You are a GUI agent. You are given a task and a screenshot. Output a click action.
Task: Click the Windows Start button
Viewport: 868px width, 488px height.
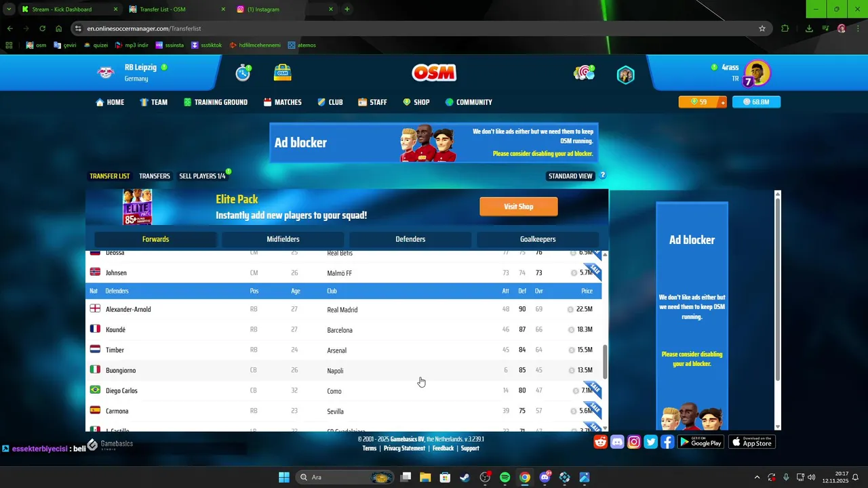pyautogui.click(x=284, y=477)
